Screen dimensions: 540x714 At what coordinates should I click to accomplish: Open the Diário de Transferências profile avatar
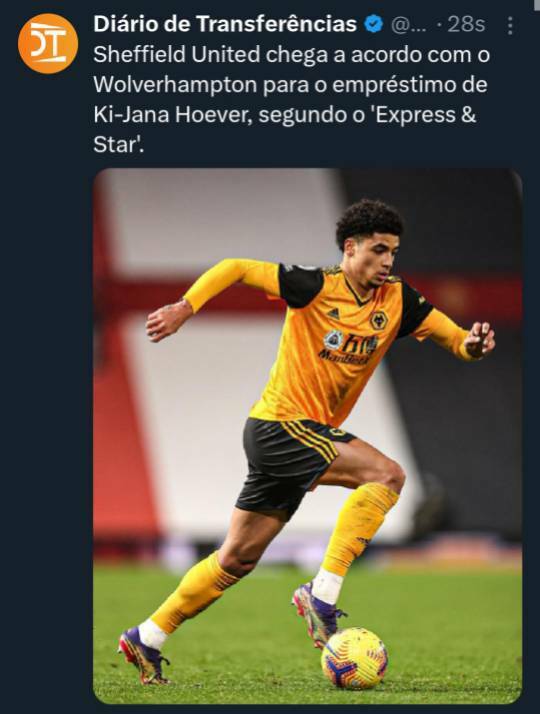(x=48, y=43)
